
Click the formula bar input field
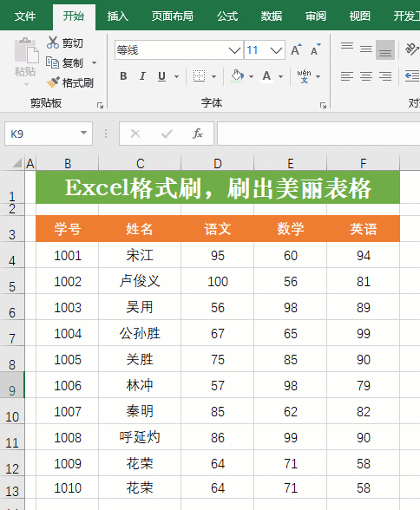point(318,134)
